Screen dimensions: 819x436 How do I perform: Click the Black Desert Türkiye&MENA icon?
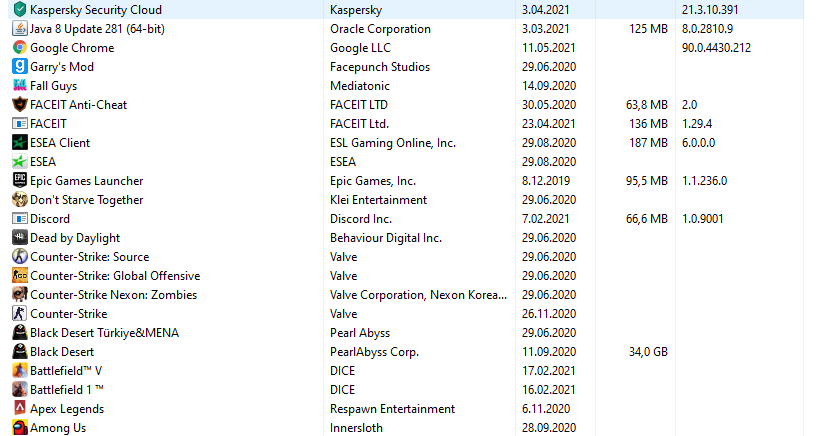click(20, 333)
